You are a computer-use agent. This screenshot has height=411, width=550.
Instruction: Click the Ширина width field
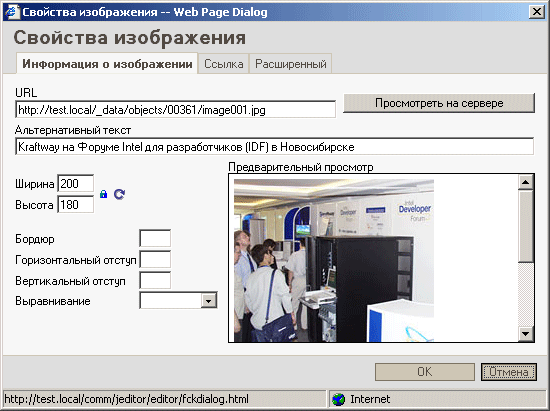coord(75,183)
